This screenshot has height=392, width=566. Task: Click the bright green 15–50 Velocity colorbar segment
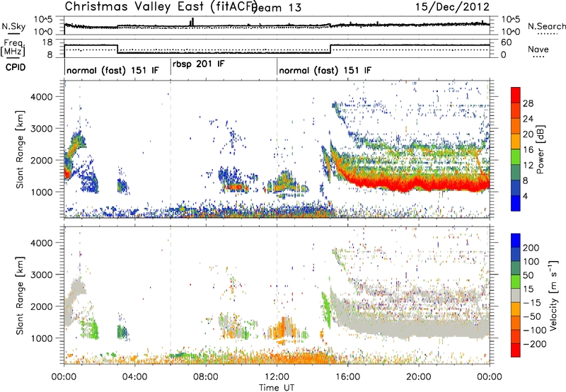tap(516, 282)
